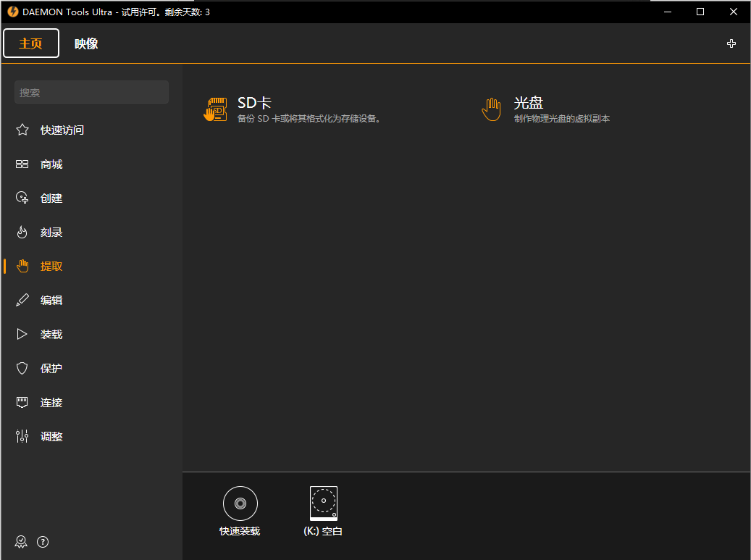The width and height of the screenshot is (751, 560).
Task: Open the 编辑 (Edit) section in sidebar
Action: 51,299
